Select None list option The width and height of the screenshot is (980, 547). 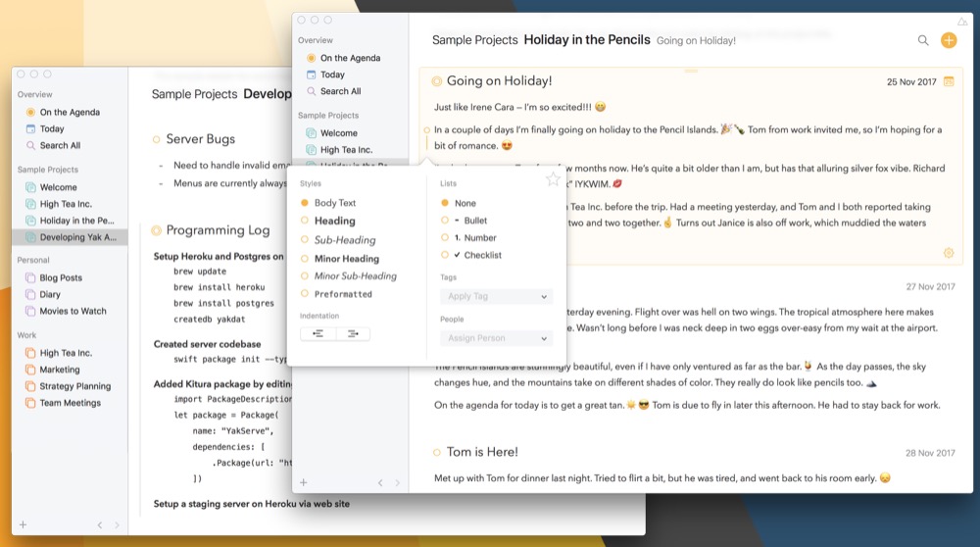pyautogui.click(x=458, y=203)
